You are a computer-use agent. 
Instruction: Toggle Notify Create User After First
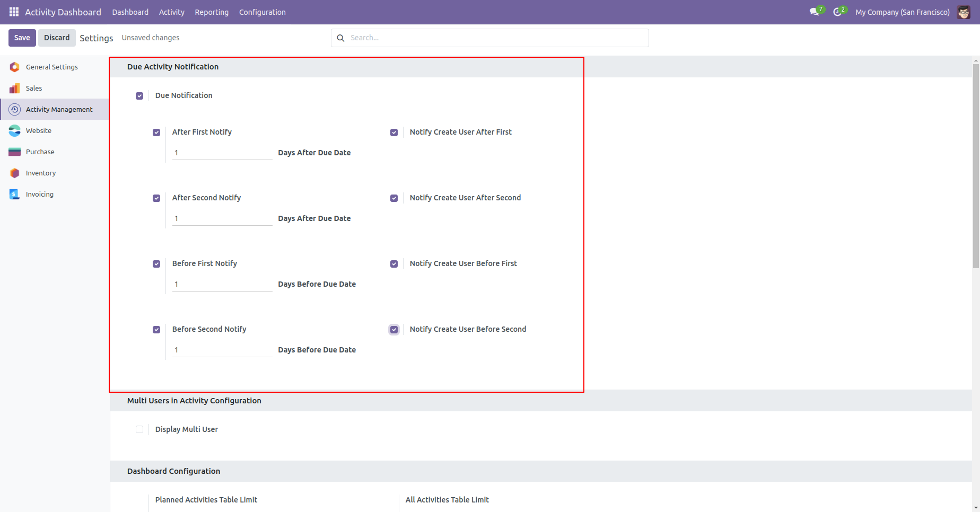coord(394,133)
